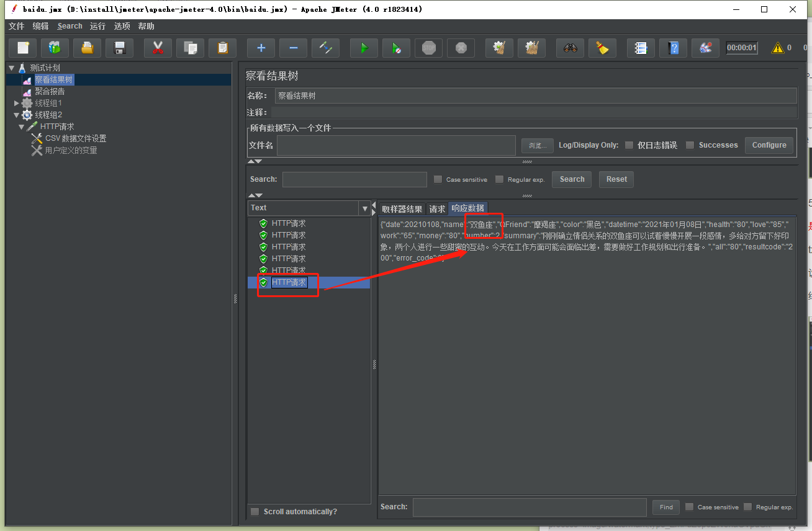Viewport: 812px width, 531px height.
Task: Click the binoculars Search toolbar icon
Action: 571,48
